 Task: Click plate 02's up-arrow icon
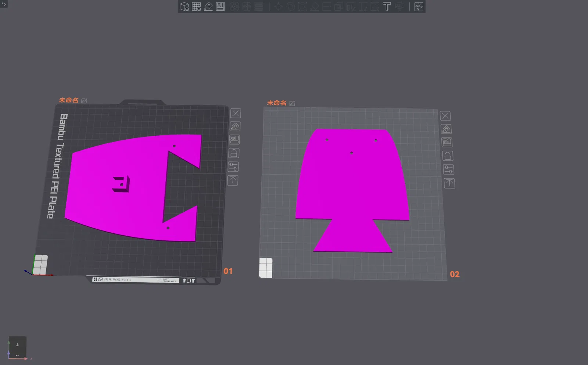pos(449,183)
